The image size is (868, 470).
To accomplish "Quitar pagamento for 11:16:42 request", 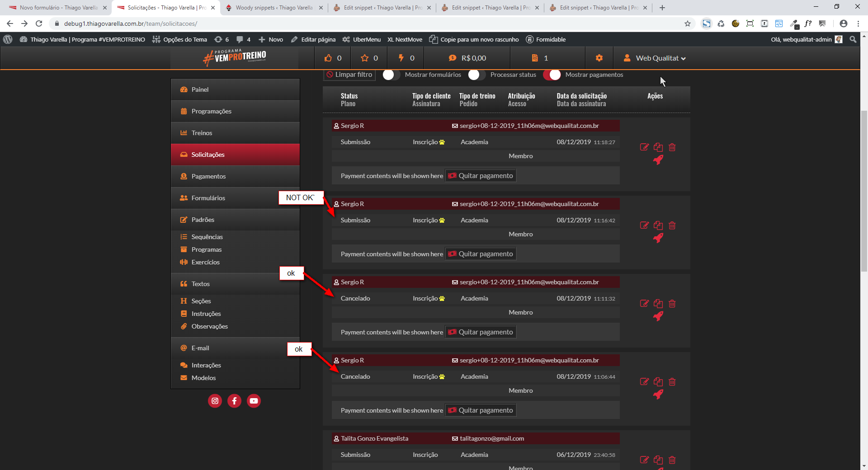I will (x=481, y=254).
